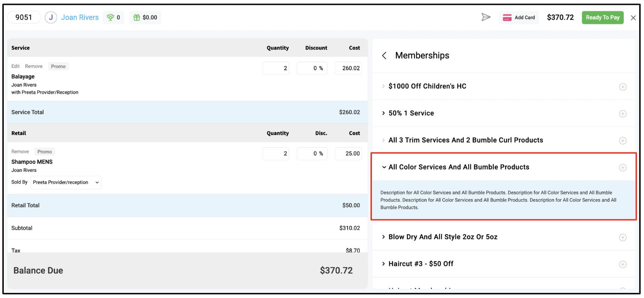This screenshot has width=644, height=298.
Task: Click the Retail Total $50.00 value
Action: point(351,205)
